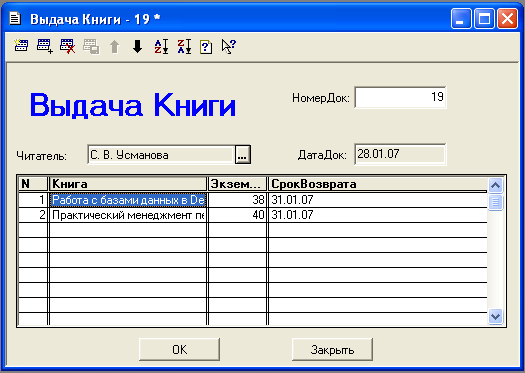Viewport: 525px width, 373px height.
Task: Click row number 1 cell
Action: coord(33,200)
